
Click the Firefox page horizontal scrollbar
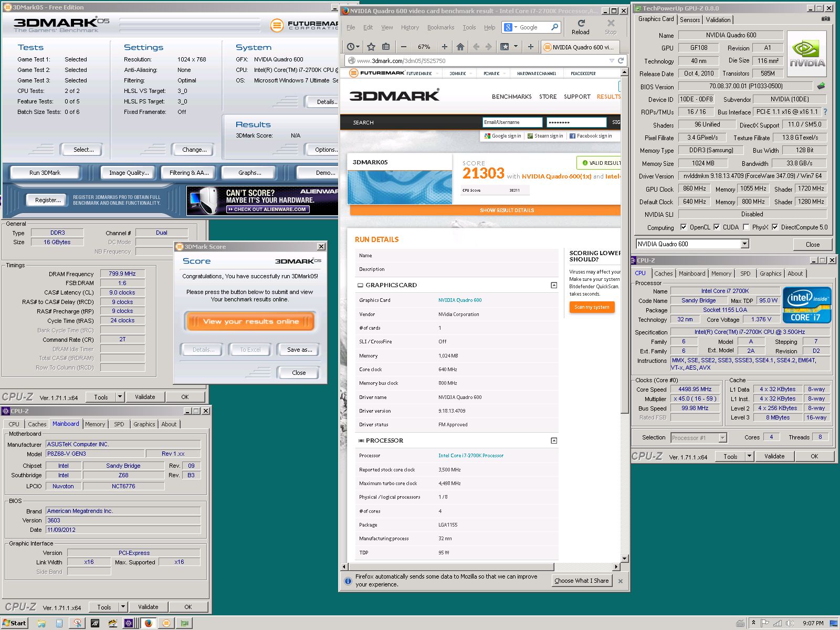[451, 566]
